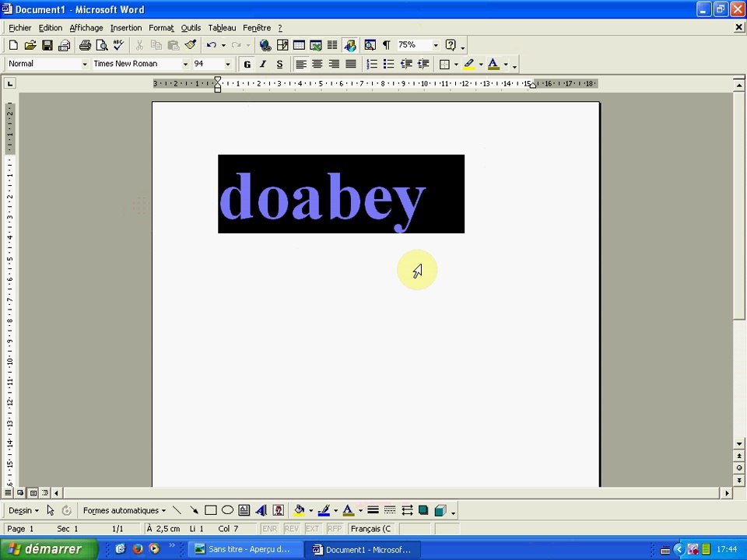
Task: Switch to Sans titre taskbar window
Action: (245, 550)
